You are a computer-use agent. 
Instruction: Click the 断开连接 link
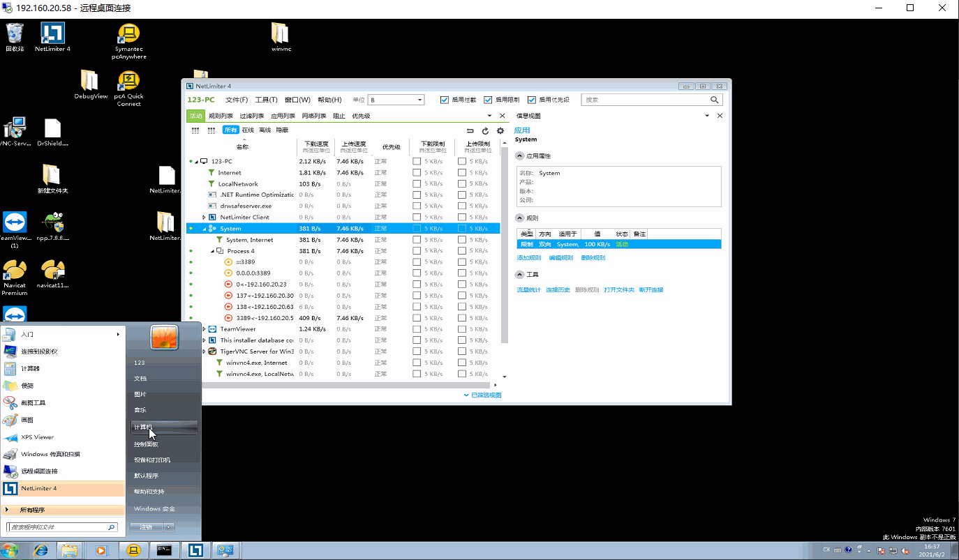click(x=651, y=290)
